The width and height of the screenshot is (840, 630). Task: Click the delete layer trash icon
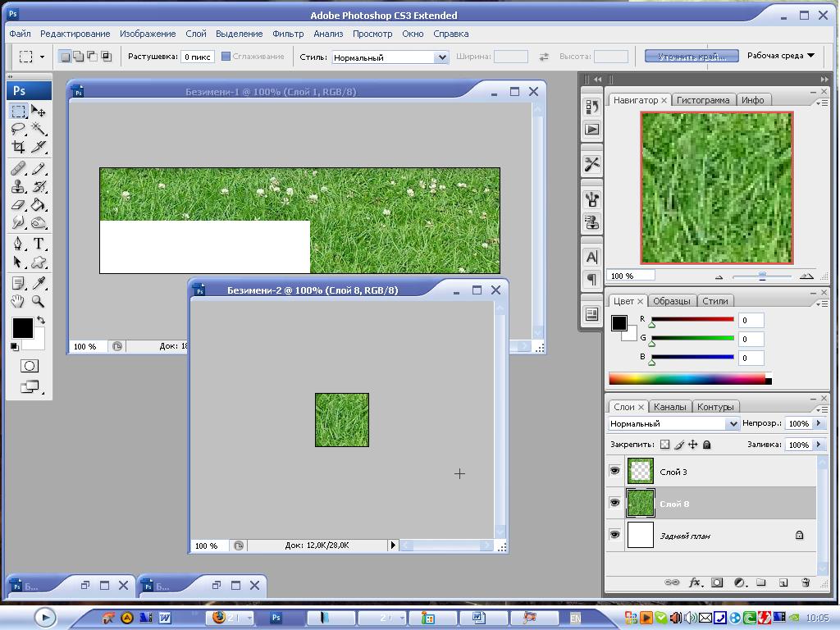click(805, 582)
